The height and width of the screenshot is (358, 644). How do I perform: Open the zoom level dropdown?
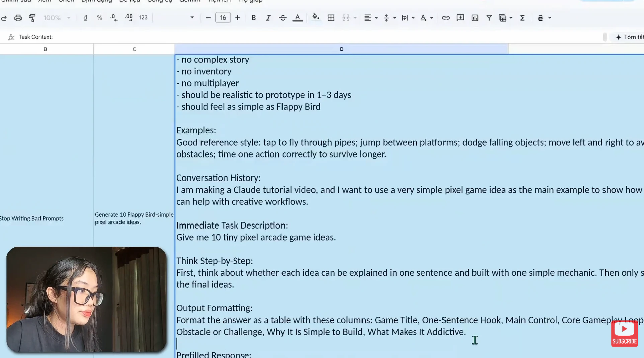pos(57,18)
